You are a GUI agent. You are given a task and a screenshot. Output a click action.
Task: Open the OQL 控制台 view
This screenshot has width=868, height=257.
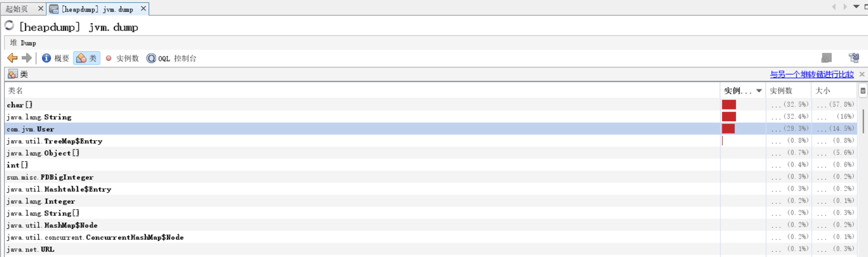[171, 58]
